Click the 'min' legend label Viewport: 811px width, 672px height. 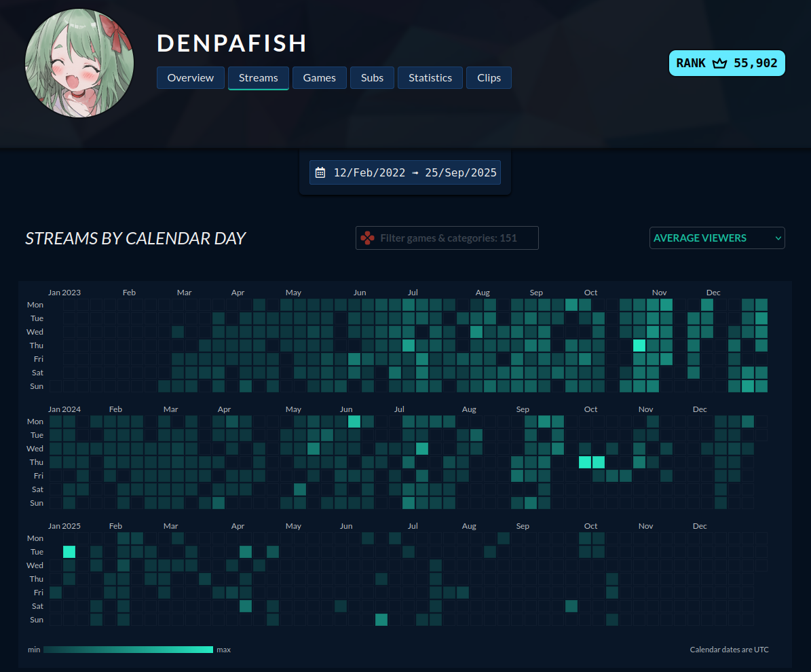(34, 649)
